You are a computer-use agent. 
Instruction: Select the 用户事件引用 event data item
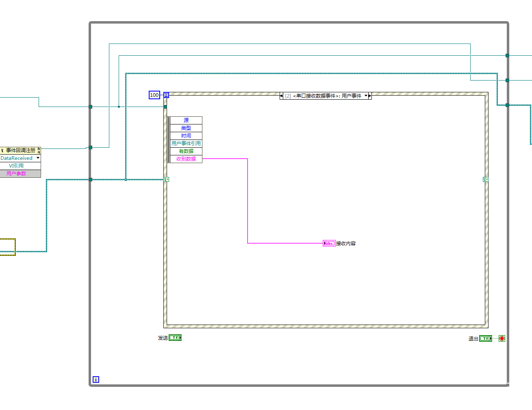click(x=186, y=144)
